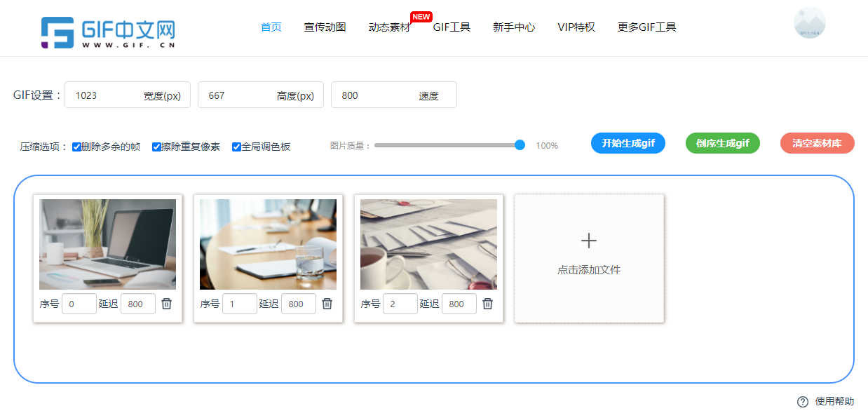Focus 延迟 field of first image
The width and height of the screenshot is (868, 418).
click(138, 304)
